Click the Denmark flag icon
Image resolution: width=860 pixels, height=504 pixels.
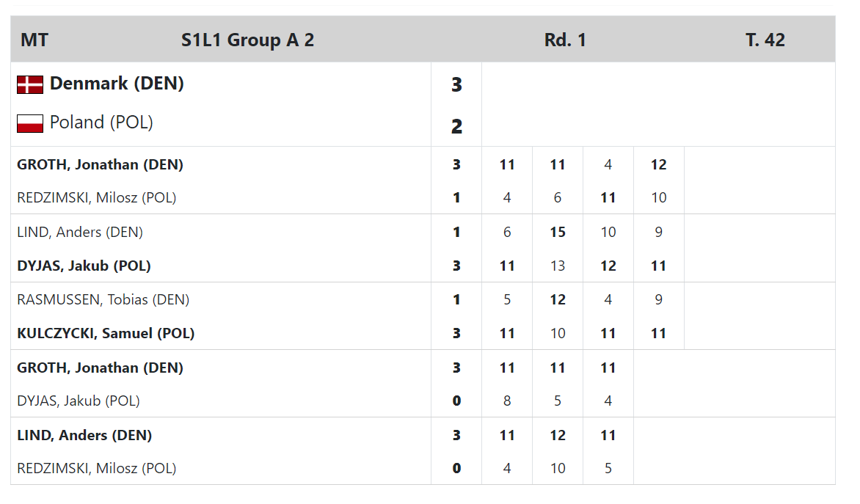point(29,85)
